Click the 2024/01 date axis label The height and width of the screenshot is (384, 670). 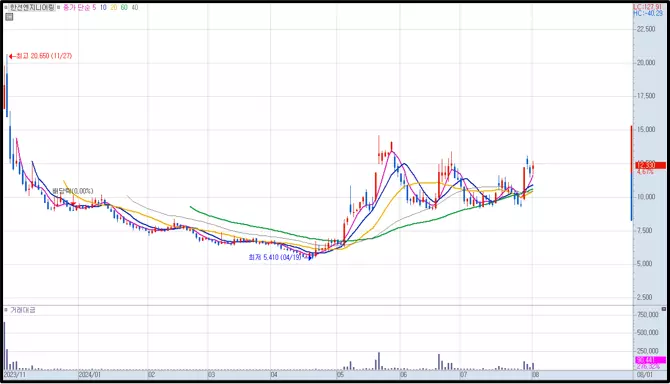[90, 375]
